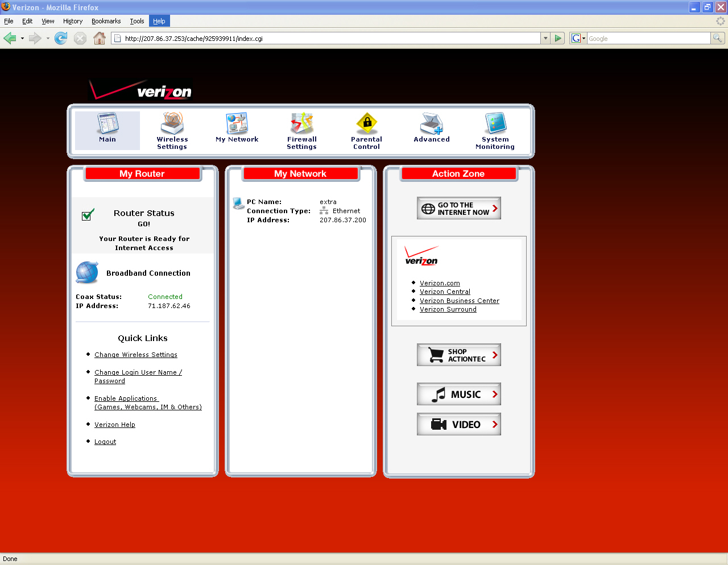Open Change Wireless Settings link

point(136,355)
